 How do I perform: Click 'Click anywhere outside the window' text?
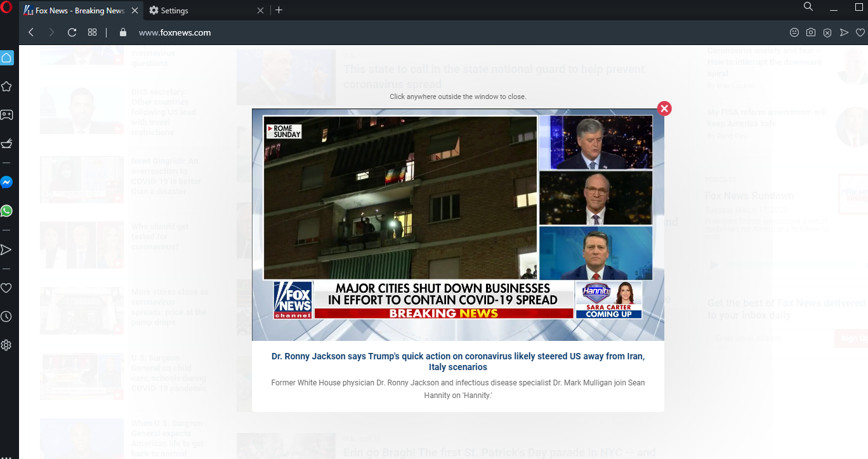click(x=458, y=96)
